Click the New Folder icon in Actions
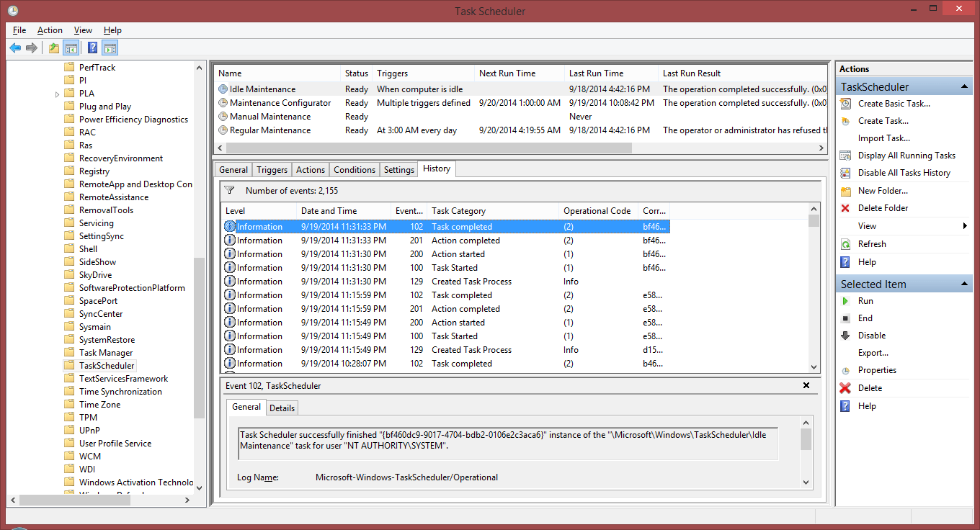Viewport: 980px width, 530px height. pos(845,191)
